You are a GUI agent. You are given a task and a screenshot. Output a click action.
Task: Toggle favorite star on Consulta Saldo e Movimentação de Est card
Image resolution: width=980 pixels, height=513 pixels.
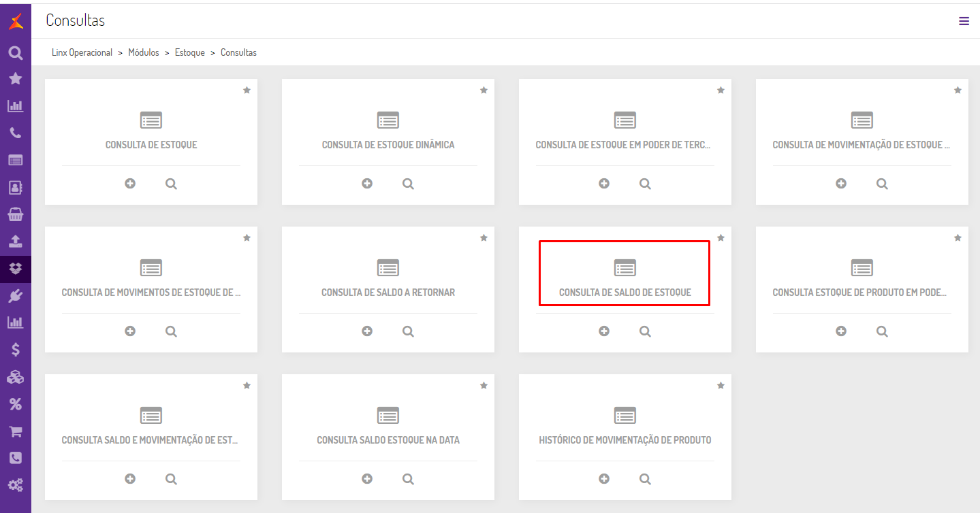coord(247,386)
